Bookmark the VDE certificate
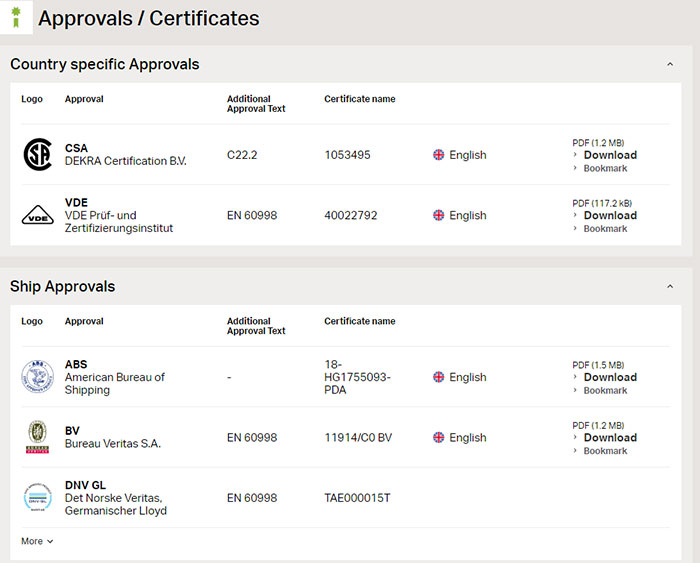 tap(605, 229)
